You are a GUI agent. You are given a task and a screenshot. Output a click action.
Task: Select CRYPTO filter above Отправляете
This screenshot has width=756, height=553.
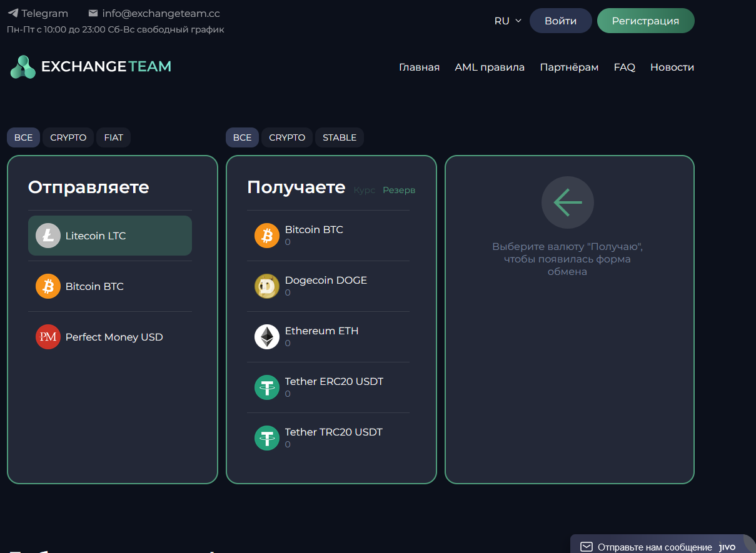68,137
